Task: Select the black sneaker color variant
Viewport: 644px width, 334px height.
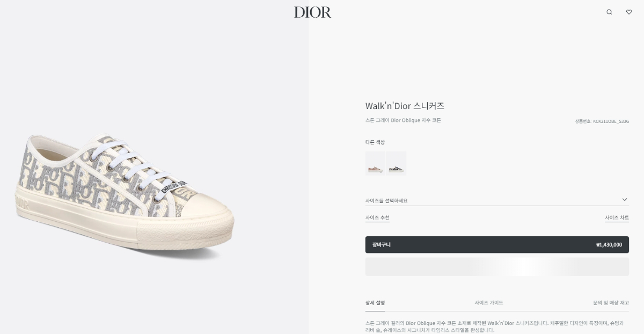Action: 396,163
